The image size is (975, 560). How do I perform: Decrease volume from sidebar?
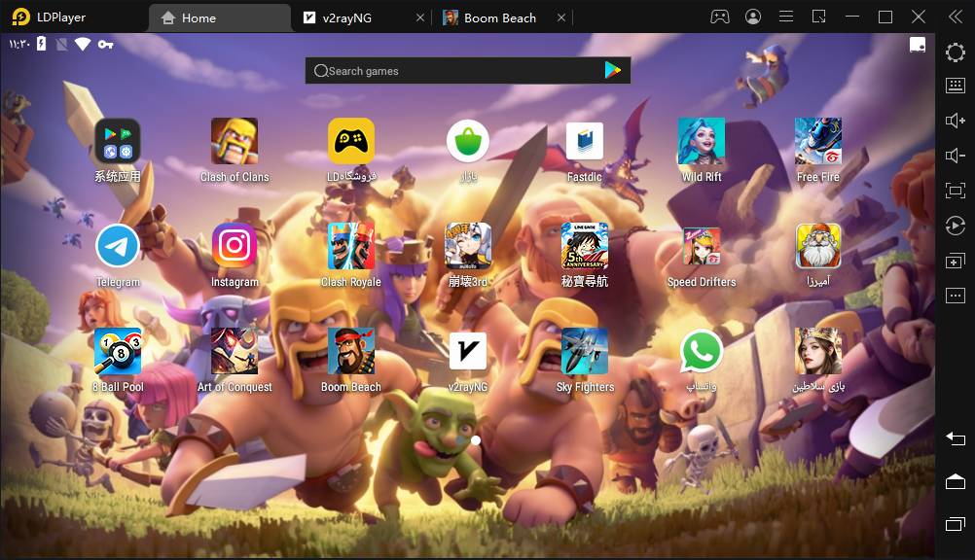[x=956, y=156]
